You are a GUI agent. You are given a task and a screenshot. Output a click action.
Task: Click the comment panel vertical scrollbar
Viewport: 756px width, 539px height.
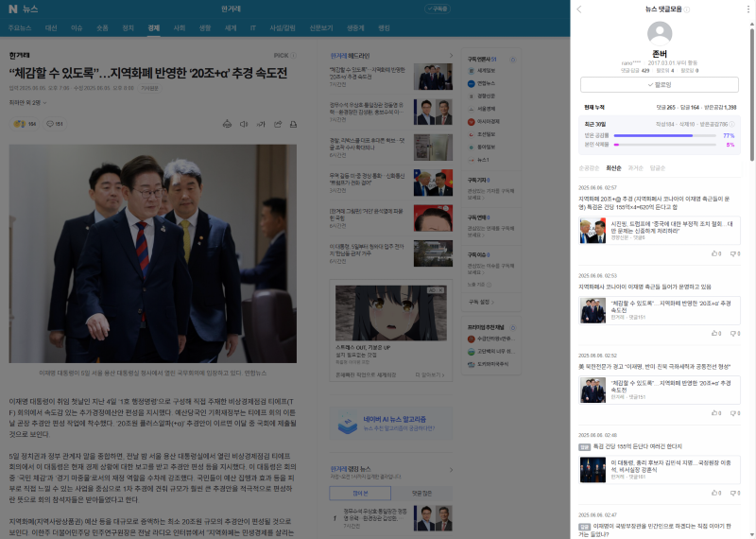point(751,95)
